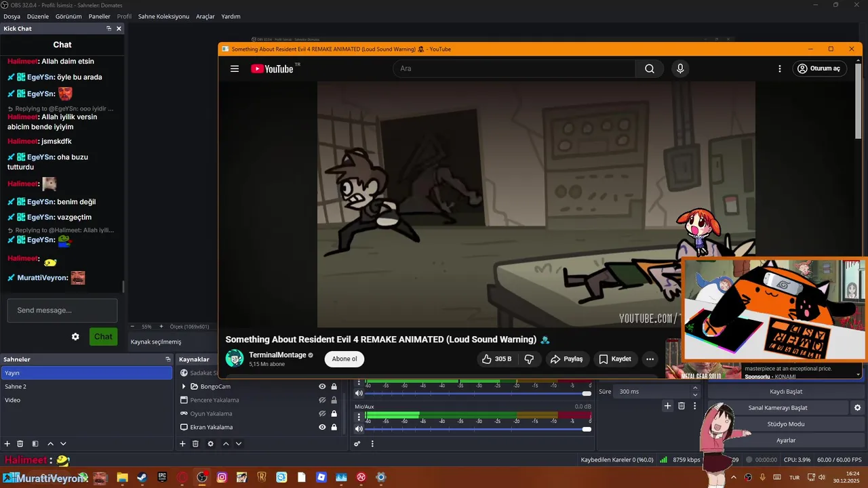Send message with green Chat button
This screenshot has height=488, width=868.
point(103,337)
